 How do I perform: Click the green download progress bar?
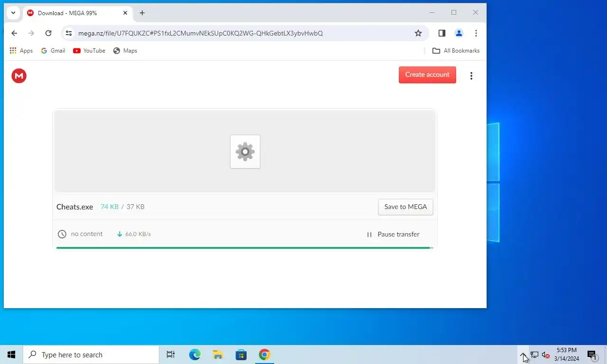point(244,247)
